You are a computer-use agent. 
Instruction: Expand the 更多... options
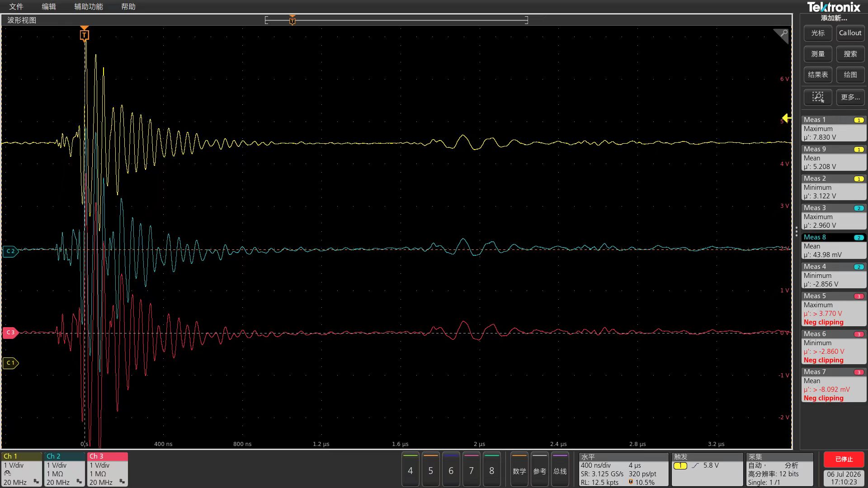click(x=850, y=97)
